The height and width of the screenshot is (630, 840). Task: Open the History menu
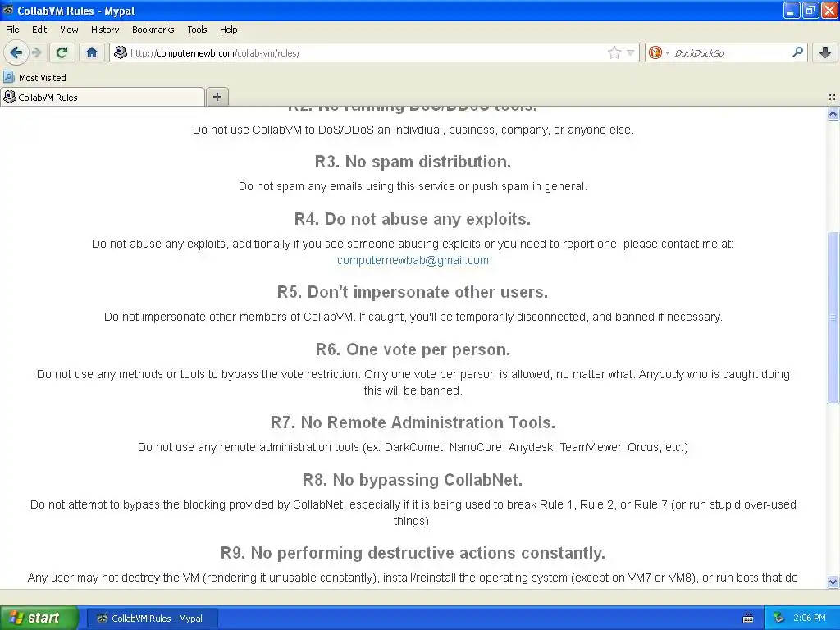105,30
